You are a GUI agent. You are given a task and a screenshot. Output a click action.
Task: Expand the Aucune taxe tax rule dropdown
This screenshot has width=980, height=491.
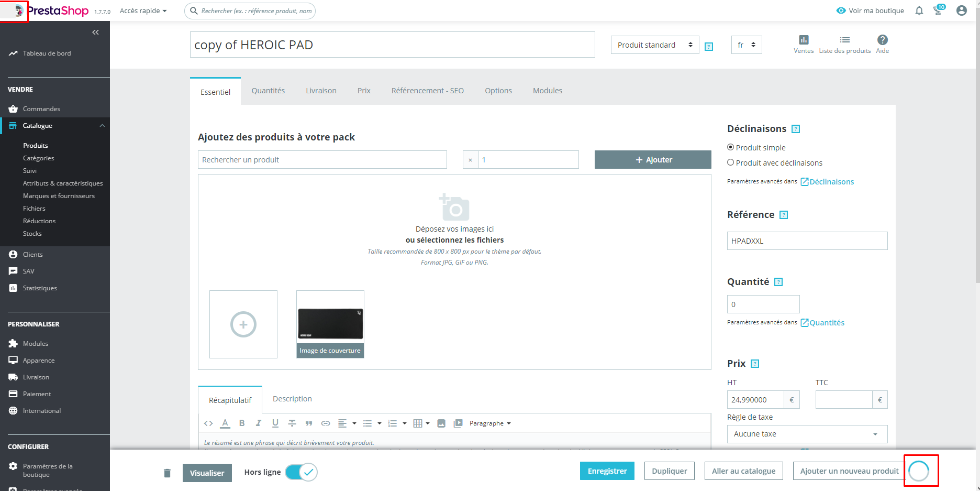coord(807,434)
